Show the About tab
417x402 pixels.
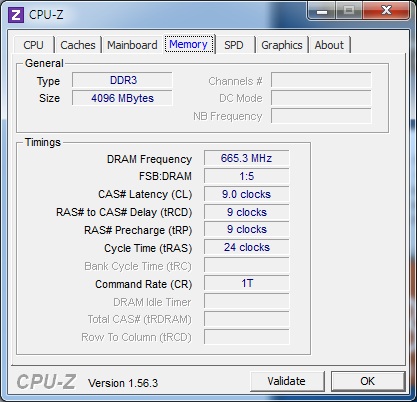tap(329, 45)
